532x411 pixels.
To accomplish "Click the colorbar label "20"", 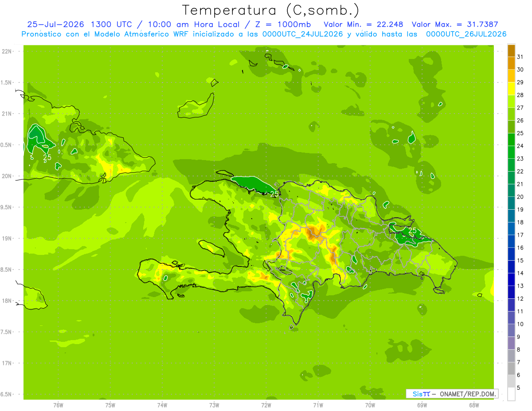I will click(520, 197).
